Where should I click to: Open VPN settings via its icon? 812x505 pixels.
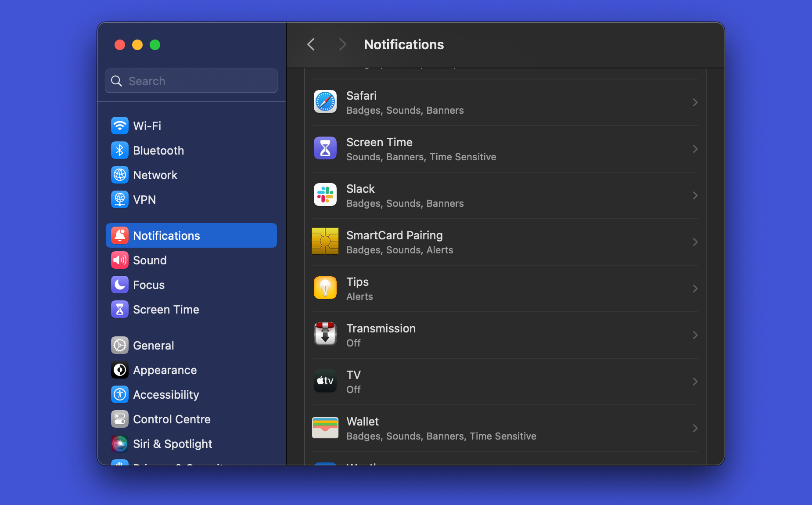(x=120, y=199)
